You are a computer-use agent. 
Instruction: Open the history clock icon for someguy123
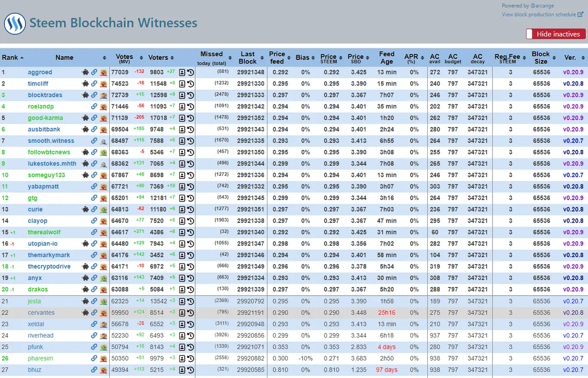click(190, 175)
